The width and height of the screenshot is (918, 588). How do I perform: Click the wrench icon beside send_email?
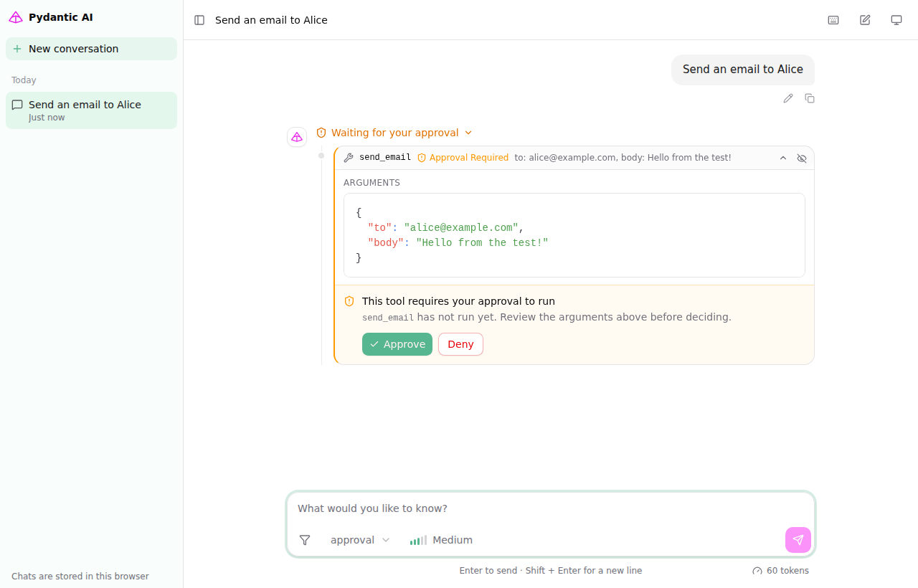pos(349,158)
